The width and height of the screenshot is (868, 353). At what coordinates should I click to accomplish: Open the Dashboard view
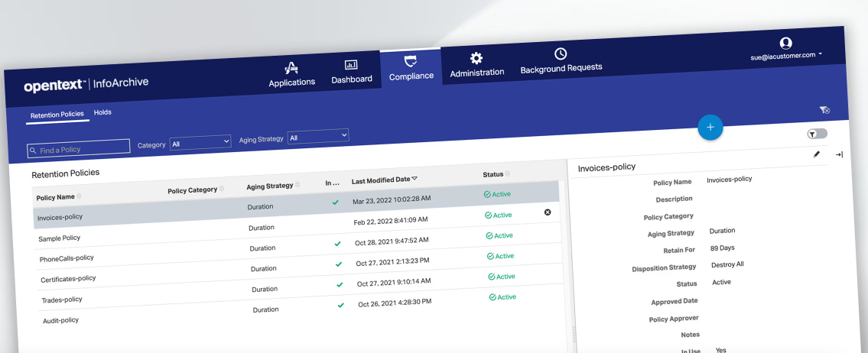point(351,71)
